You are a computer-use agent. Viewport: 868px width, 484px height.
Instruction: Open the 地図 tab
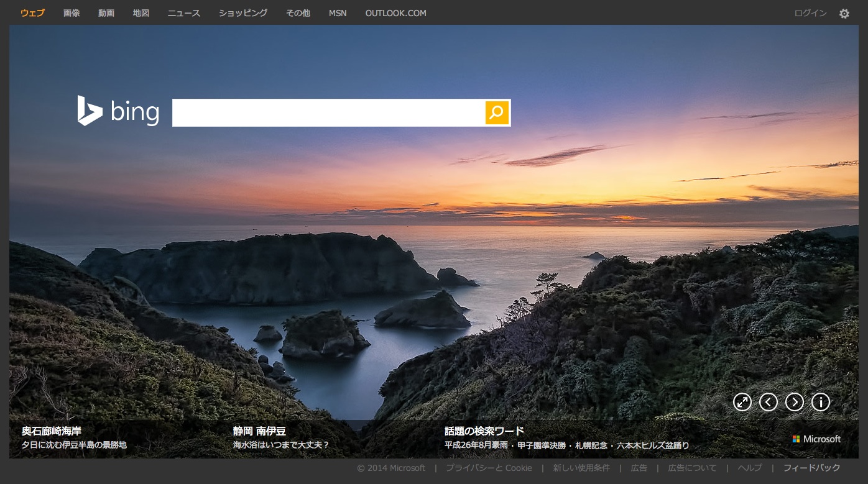(x=141, y=13)
